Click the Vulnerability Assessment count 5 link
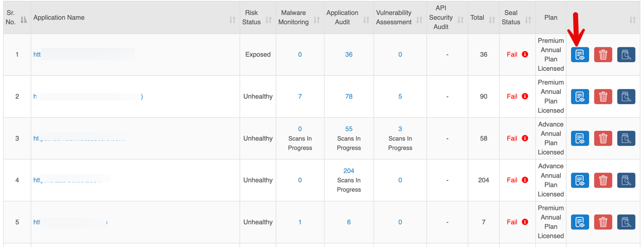 (x=400, y=96)
